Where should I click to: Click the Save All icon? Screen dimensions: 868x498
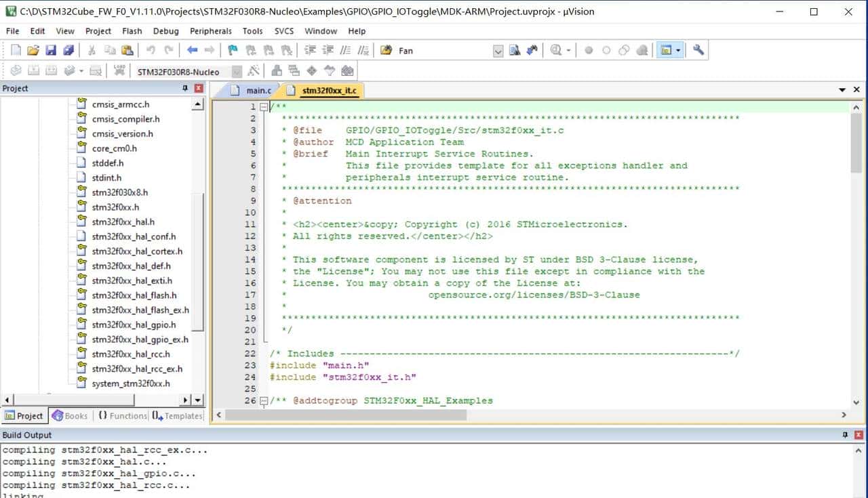pos(68,50)
